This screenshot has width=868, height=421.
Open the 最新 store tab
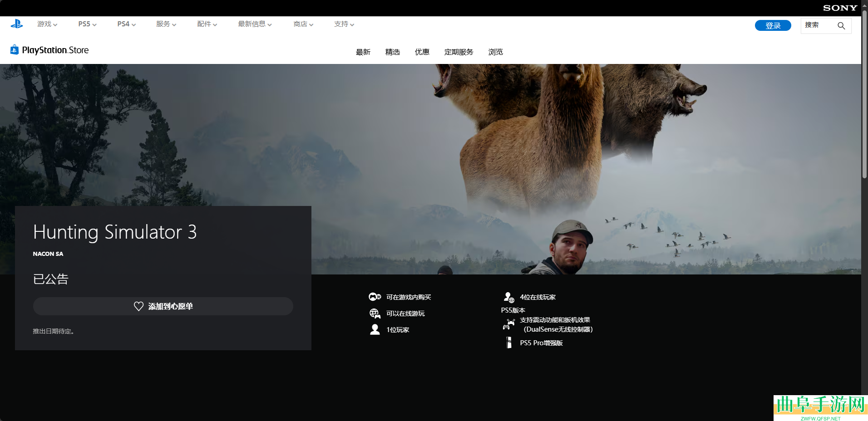(363, 52)
